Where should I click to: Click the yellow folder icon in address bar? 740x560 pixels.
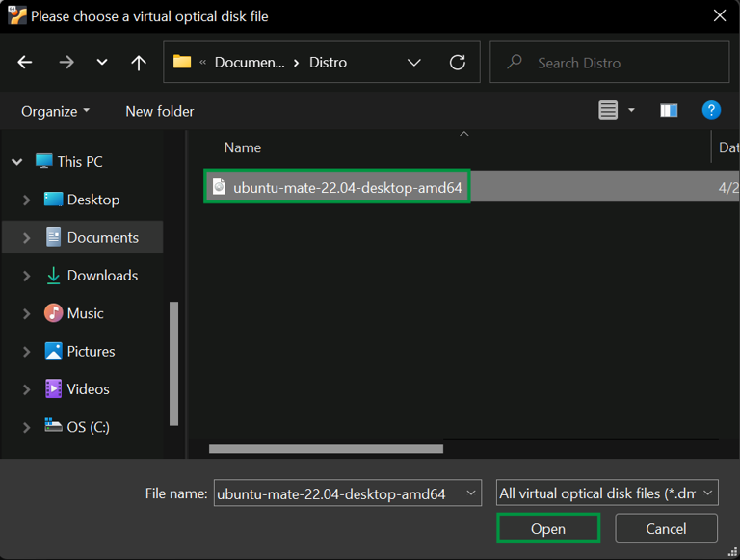point(182,62)
